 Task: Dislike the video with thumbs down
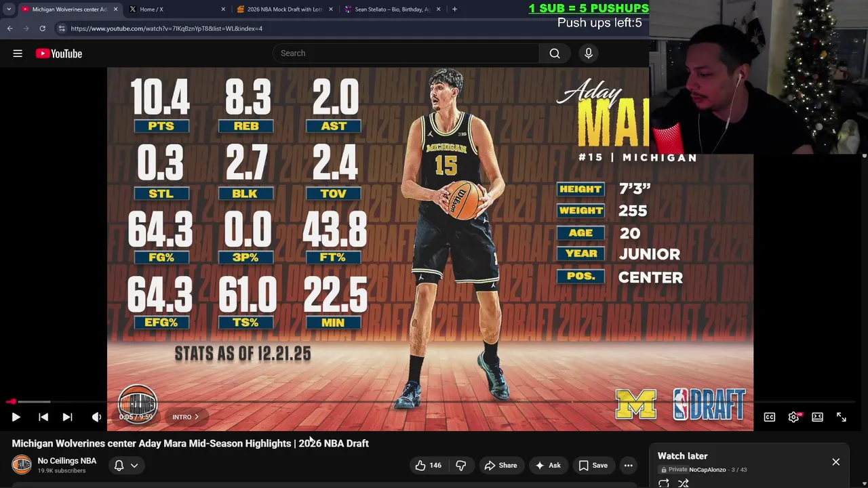pyautogui.click(x=461, y=465)
